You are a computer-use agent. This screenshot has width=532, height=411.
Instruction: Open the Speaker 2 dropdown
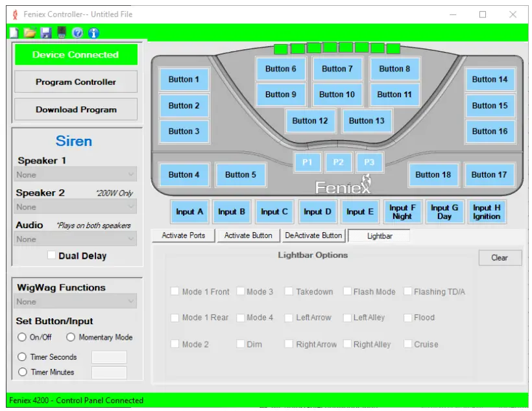[75, 207]
